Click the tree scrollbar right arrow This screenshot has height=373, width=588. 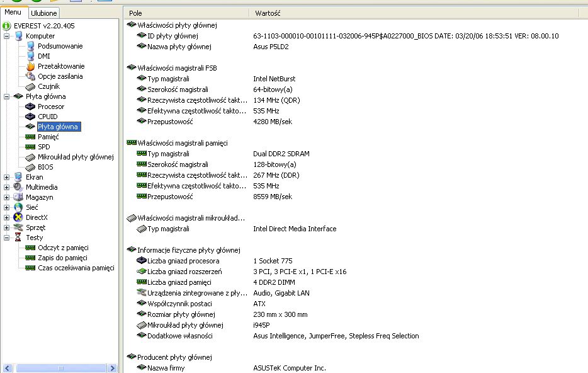112,368
